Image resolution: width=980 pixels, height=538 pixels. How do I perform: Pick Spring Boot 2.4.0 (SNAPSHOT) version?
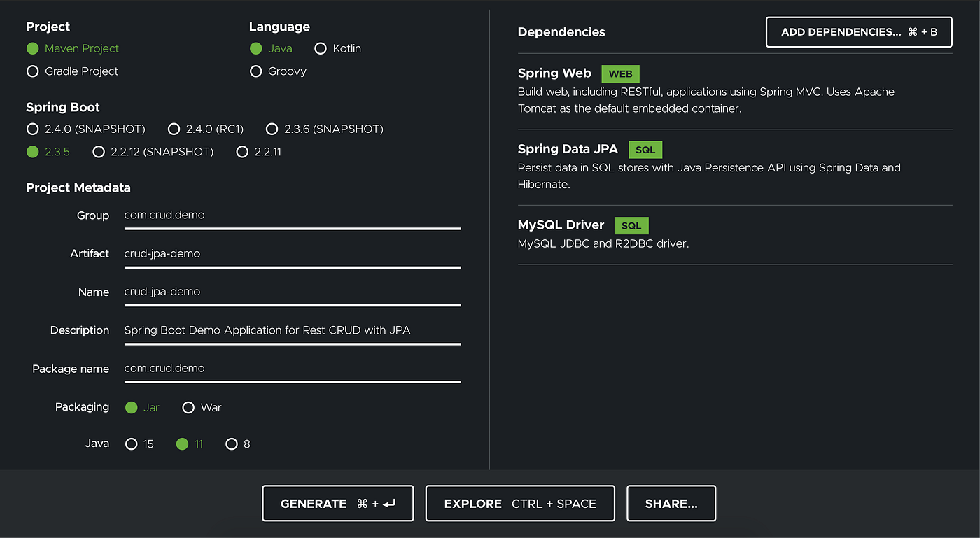tap(85, 129)
